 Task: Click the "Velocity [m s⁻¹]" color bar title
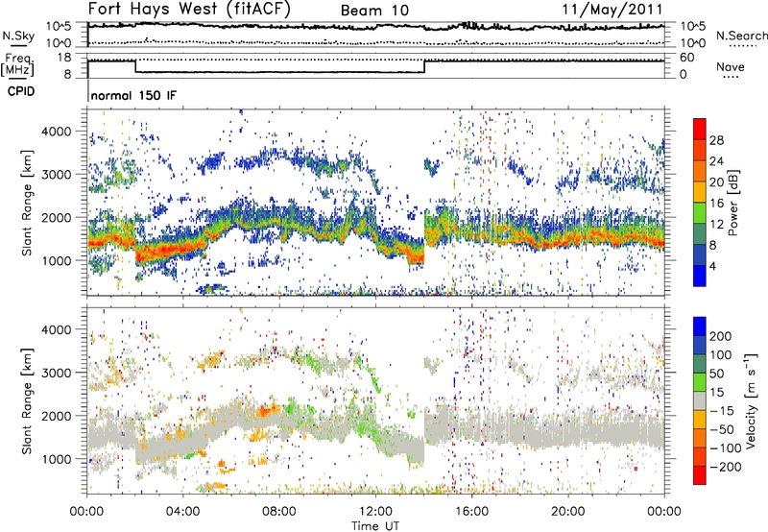pos(751,400)
